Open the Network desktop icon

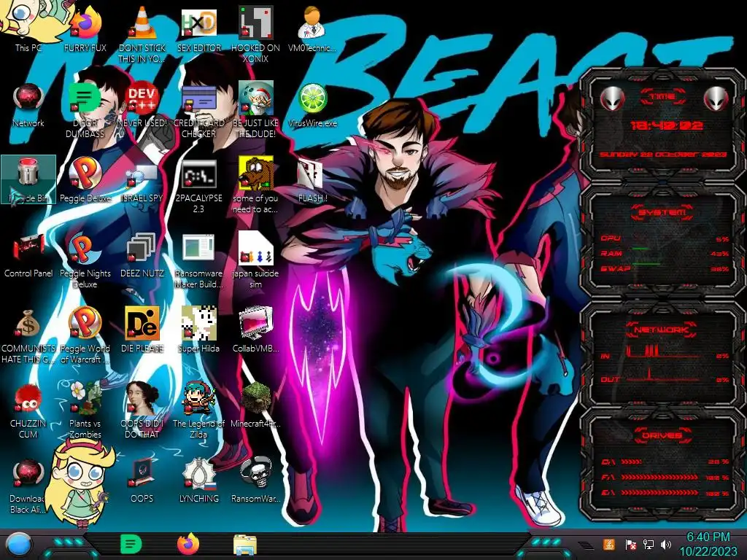[x=28, y=105]
